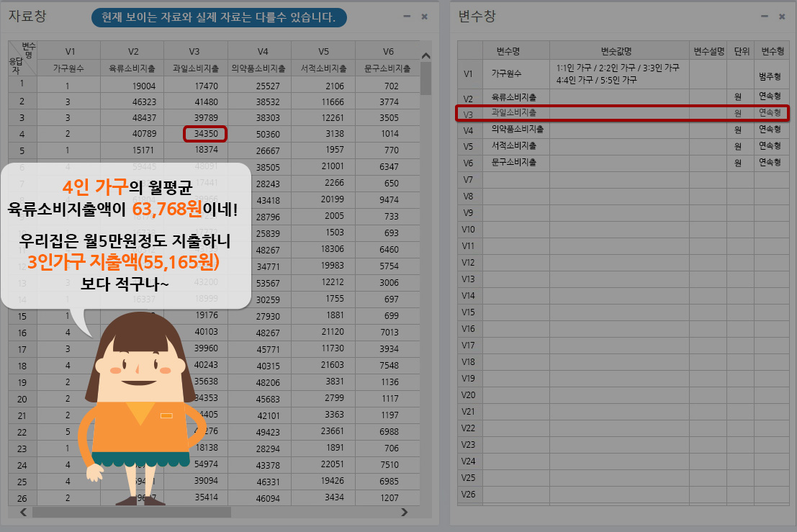Select row number 5 in the data table
Viewport: 797px width, 532px height.
click(22, 150)
